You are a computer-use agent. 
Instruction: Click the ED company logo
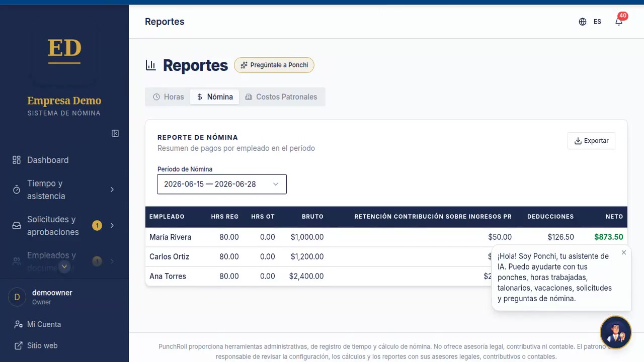click(x=64, y=50)
